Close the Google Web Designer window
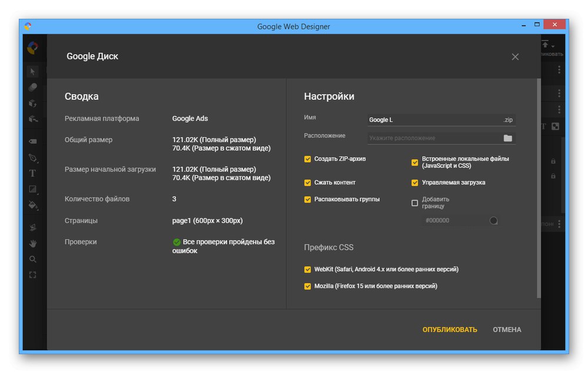The height and width of the screenshot is (373, 588). (x=554, y=24)
